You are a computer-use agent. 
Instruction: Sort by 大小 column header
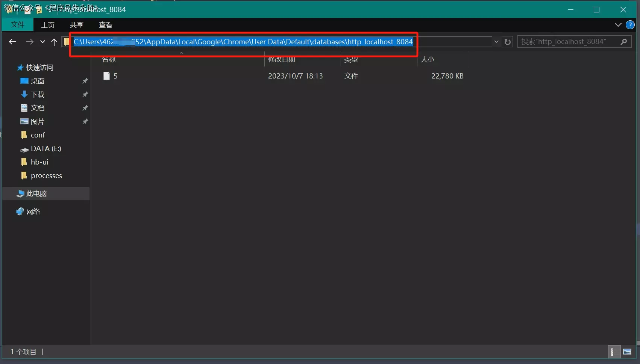click(427, 59)
